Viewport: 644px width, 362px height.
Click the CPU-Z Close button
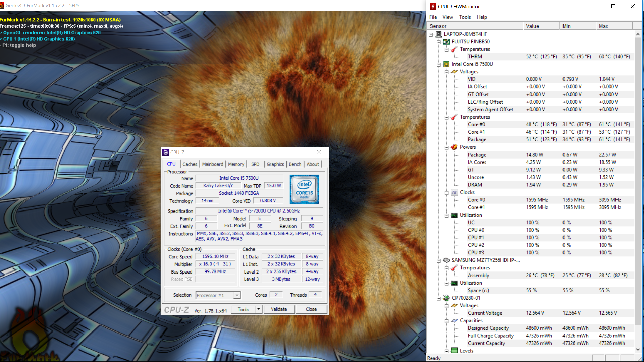point(311,309)
